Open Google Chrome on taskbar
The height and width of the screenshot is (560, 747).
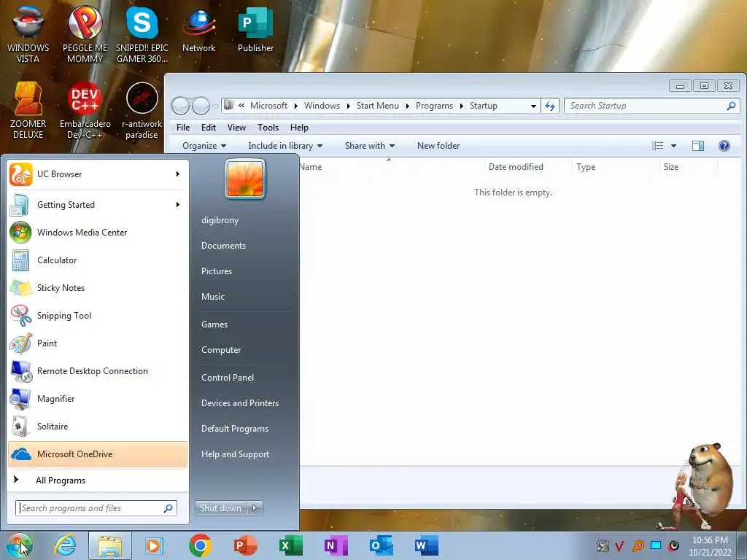(200, 545)
